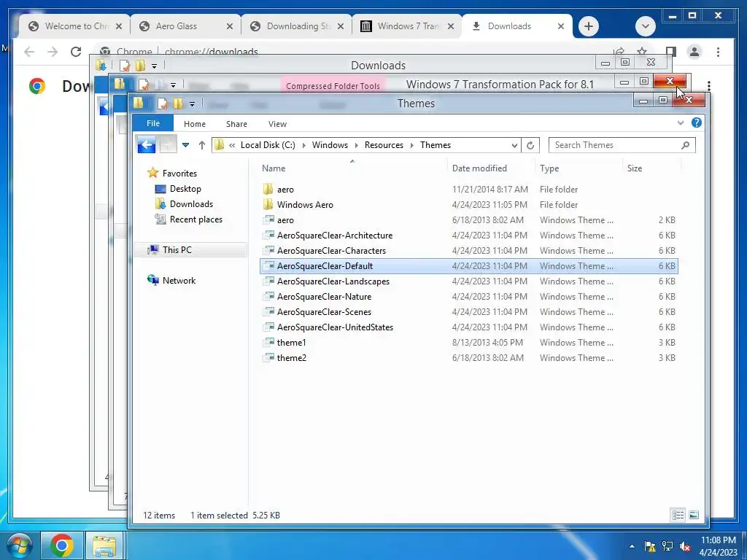Click Windows in address breadcrumb
Screen dimensions: 747x560
[330, 145]
